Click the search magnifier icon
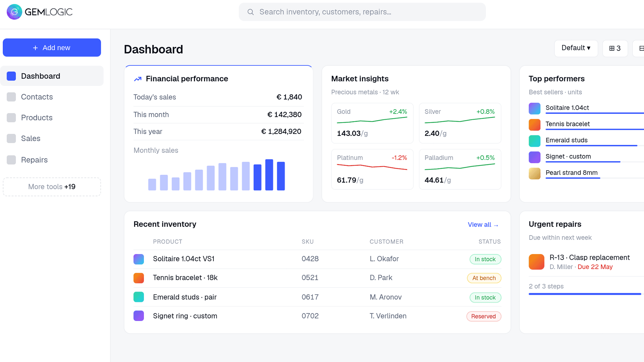644x362 pixels. coord(251,12)
